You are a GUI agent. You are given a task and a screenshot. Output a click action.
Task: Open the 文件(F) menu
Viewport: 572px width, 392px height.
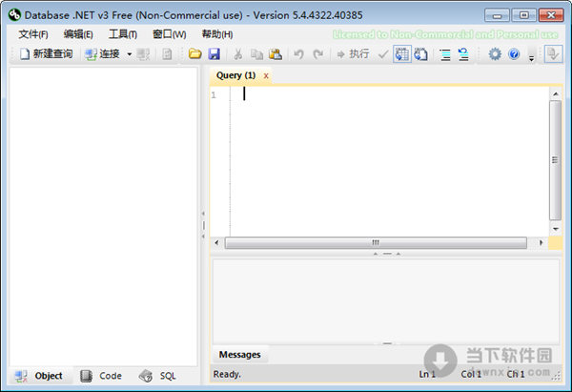[33, 34]
